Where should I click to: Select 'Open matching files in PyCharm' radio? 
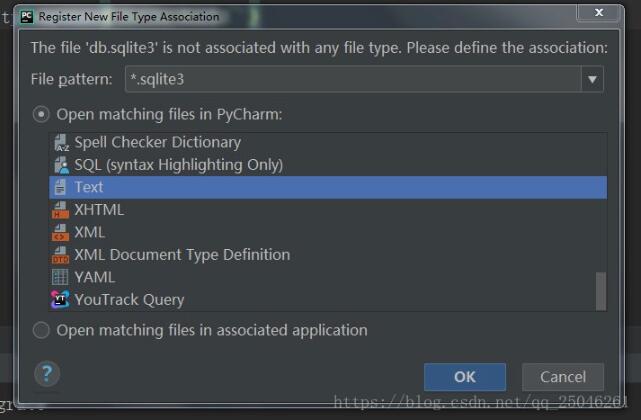pyautogui.click(x=41, y=114)
